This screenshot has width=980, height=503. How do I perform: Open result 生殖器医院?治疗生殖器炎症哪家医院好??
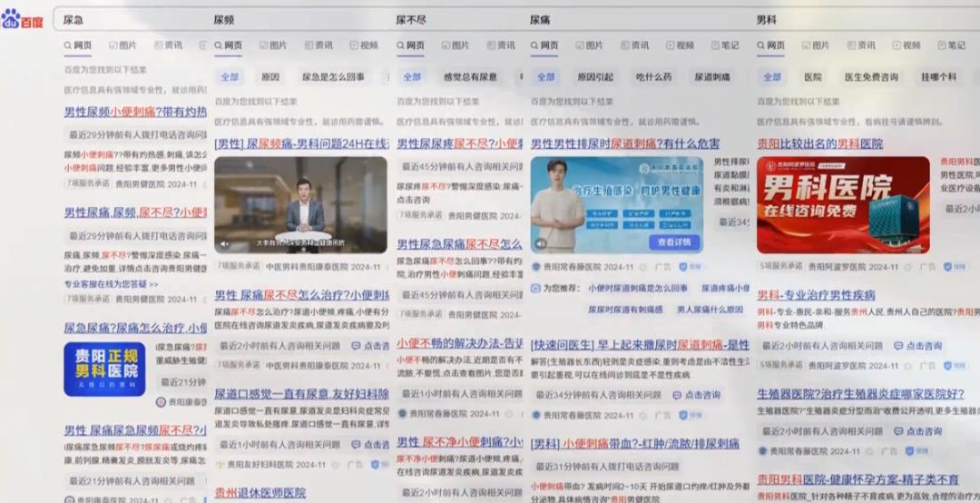[x=860, y=394]
